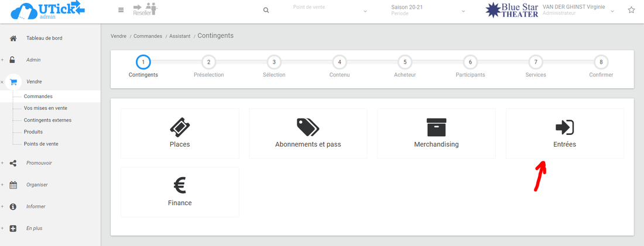Open Tableau de bord in sidebar

[44, 38]
